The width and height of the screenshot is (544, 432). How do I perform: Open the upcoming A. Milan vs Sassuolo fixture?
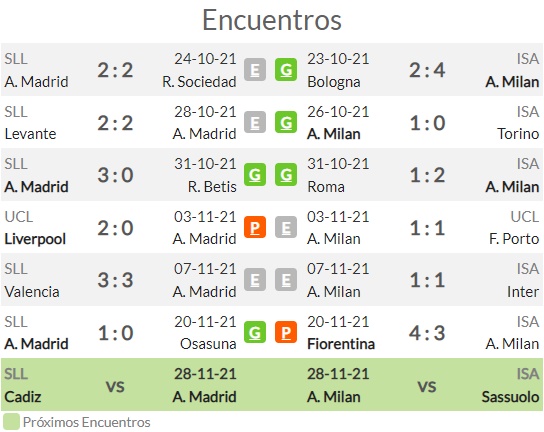423,385
